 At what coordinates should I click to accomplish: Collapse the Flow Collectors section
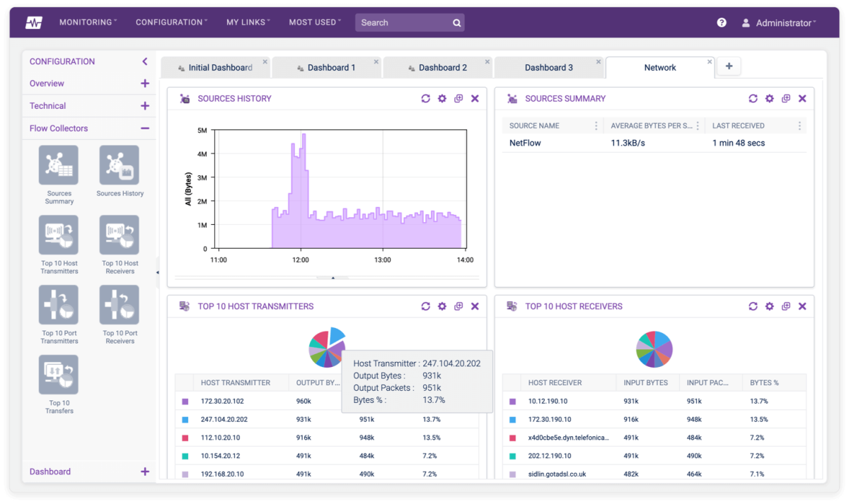point(145,128)
